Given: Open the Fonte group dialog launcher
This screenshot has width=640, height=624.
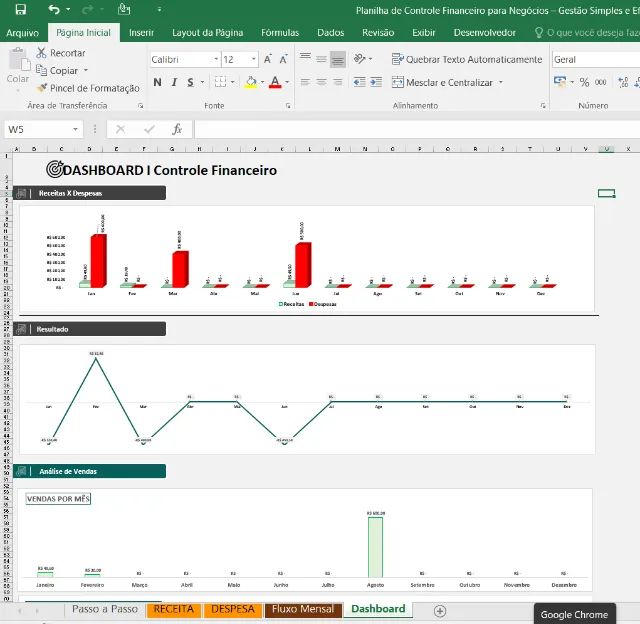Looking at the screenshot, I should 288,106.
